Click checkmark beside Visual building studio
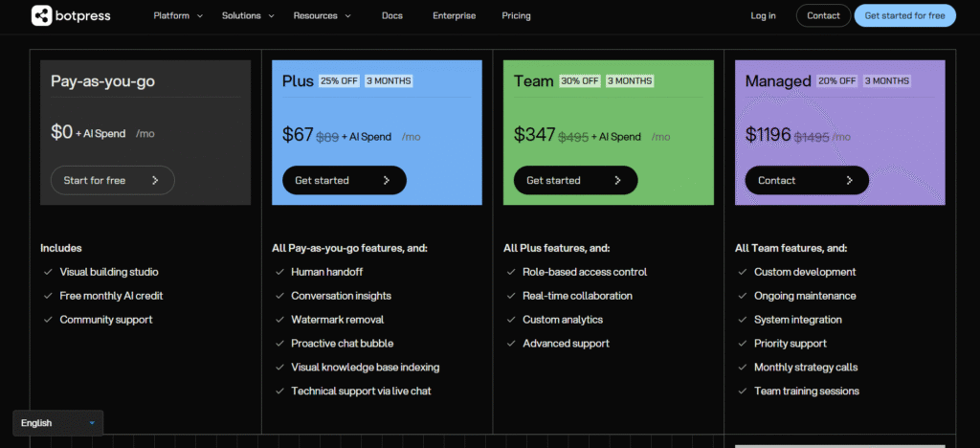 48,272
